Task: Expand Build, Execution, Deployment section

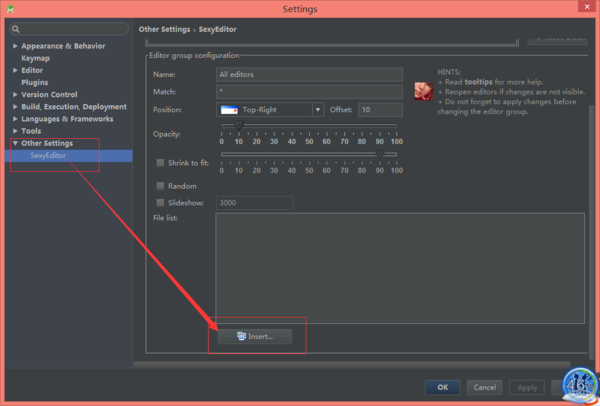Action: coord(15,107)
